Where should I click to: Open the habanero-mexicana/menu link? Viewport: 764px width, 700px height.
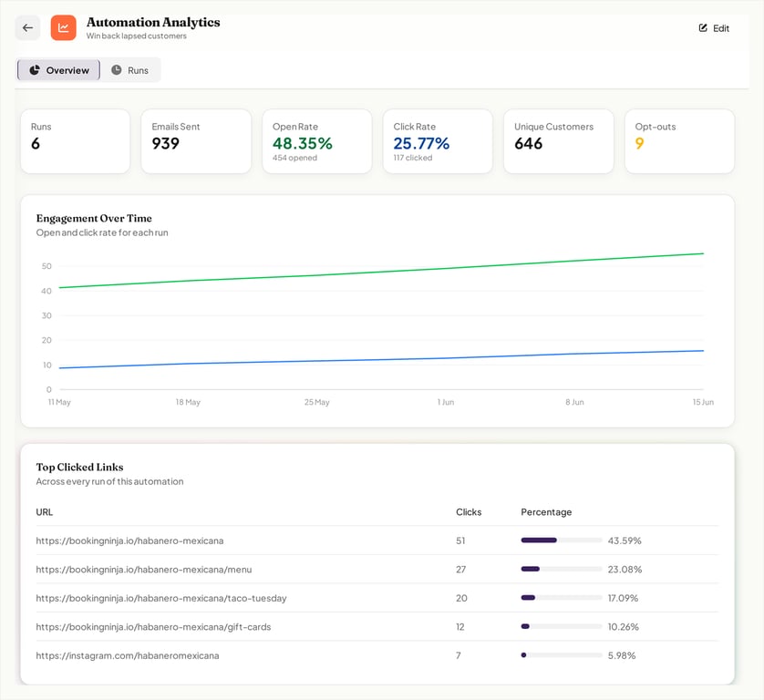tap(144, 570)
